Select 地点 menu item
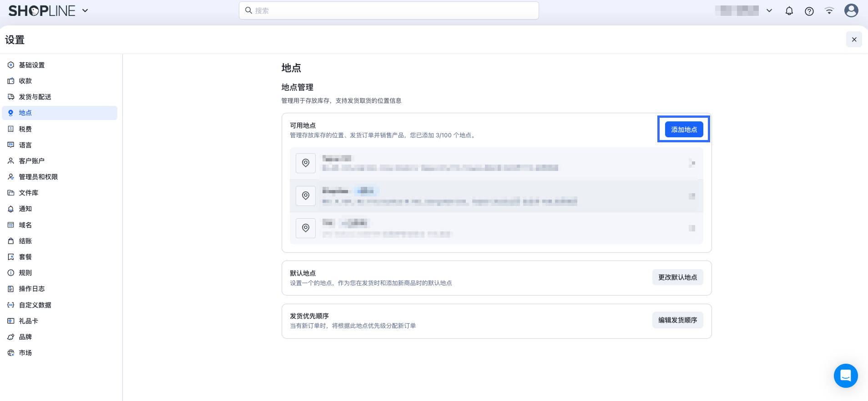The image size is (868, 401). click(x=60, y=113)
